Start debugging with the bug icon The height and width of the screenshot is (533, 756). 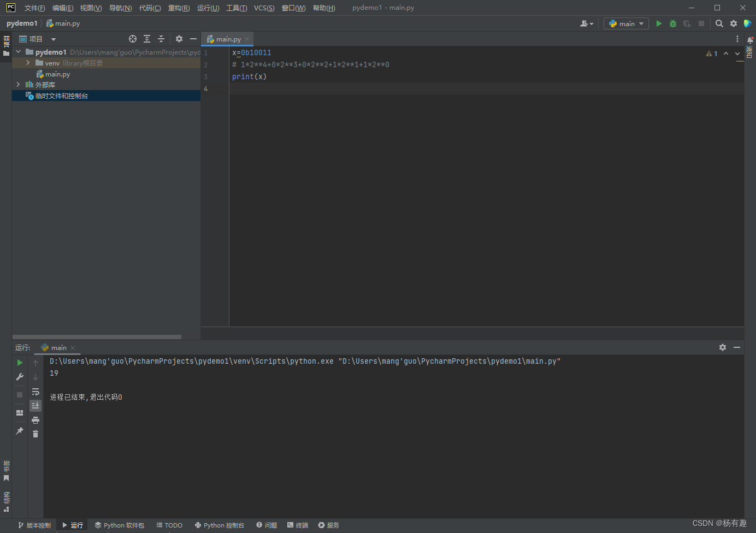673,23
